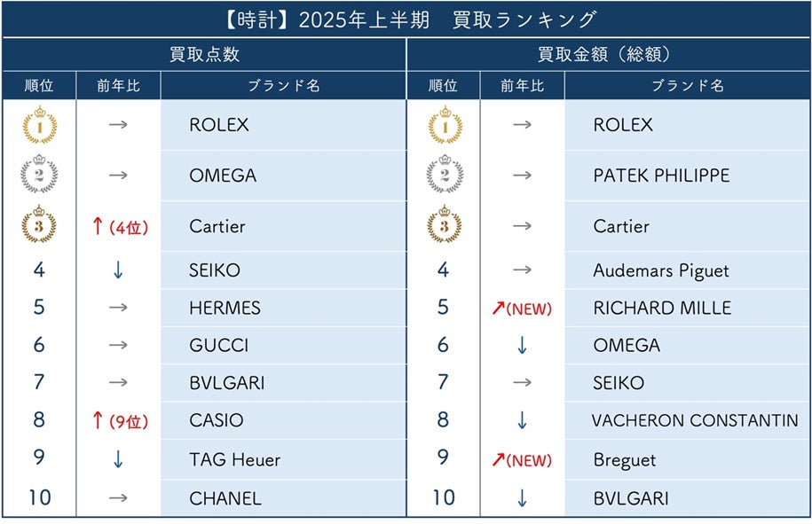Click the bronze rank 3 medal in 買取点数
The image size is (812, 524).
(x=39, y=224)
